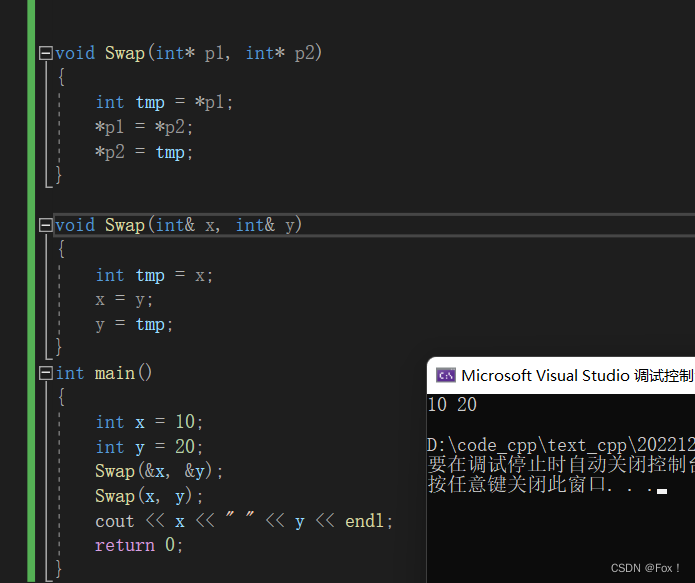Click the 'Swap(&x, &y);' call in main
695x583 pixels.
coord(159,471)
